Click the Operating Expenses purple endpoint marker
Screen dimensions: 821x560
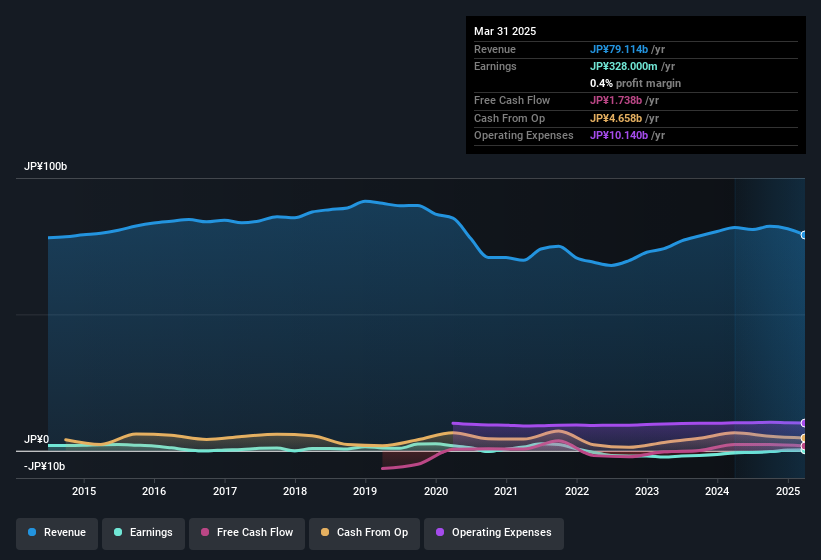coord(804,423)
